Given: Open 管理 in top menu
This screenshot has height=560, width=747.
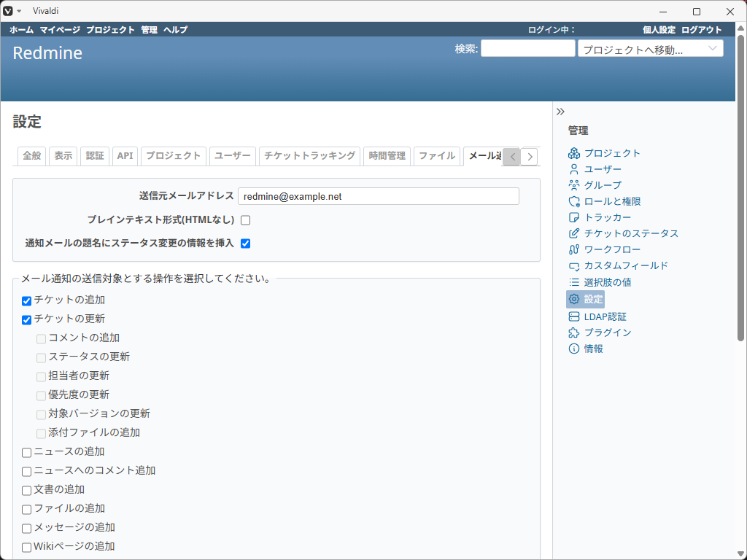Looking at the screenshot, I should (x=149, y=29).
